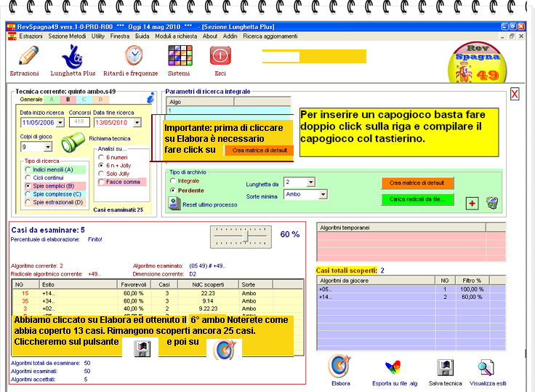This screenshot has width=535, height=392.
Task: Click the RevSpagna 49 logo
Action: click(x=477, y=62)
